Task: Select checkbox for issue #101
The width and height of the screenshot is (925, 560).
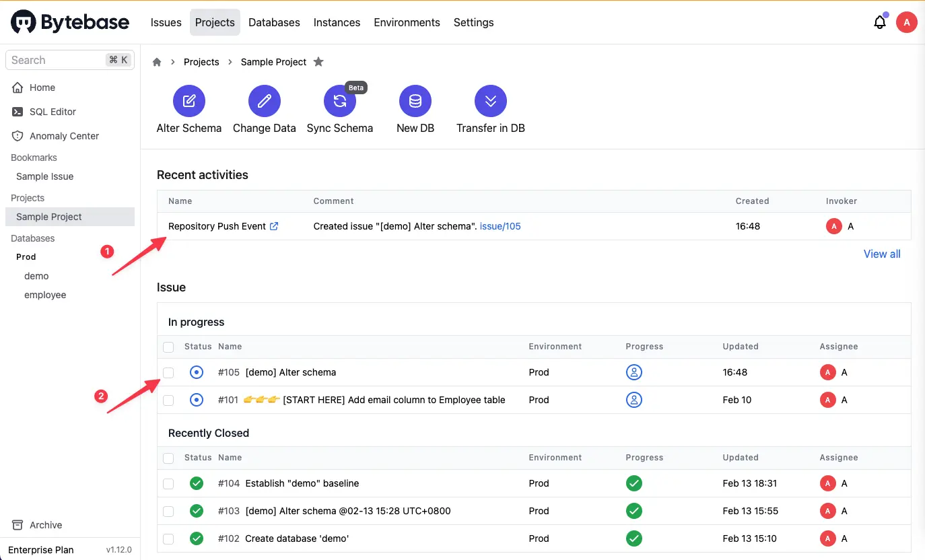Action: [168, 400]
